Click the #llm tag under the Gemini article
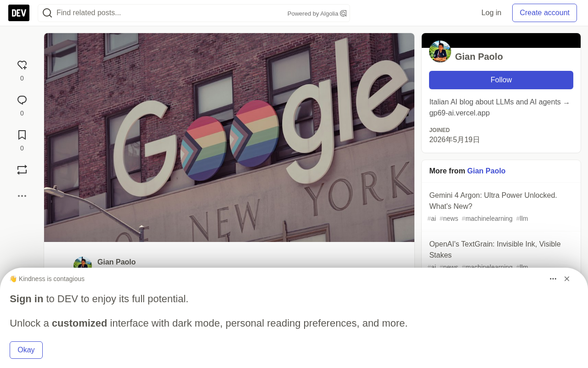Image resolution: width=588 pixels, height=368 pixels. [x=522, y=218]
